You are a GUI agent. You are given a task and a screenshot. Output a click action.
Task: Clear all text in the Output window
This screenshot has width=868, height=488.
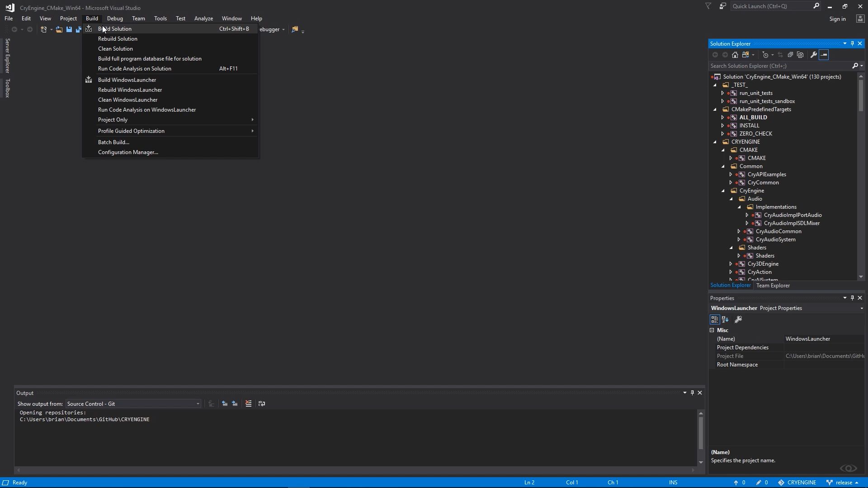pos(248,404)
